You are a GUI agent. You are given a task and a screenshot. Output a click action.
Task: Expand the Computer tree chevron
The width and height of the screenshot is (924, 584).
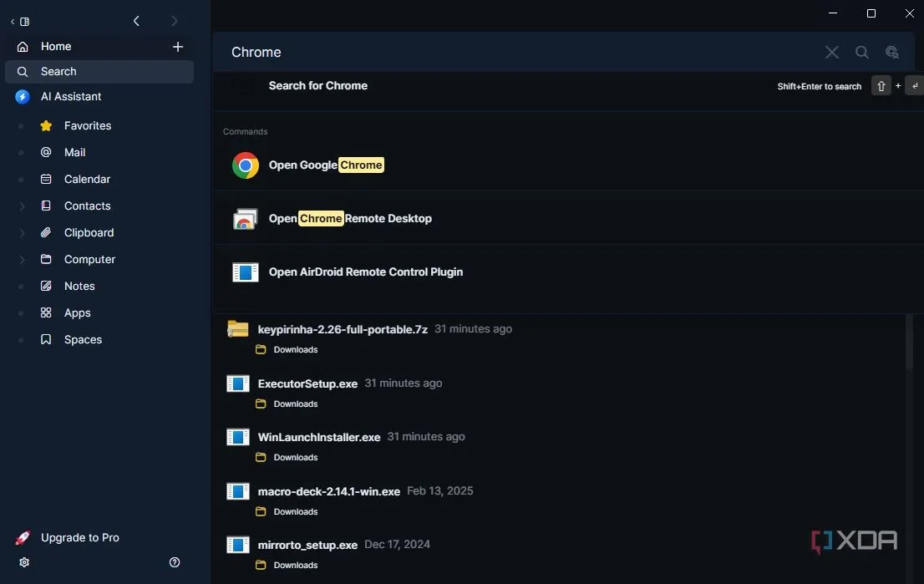[x=22, y=259]
